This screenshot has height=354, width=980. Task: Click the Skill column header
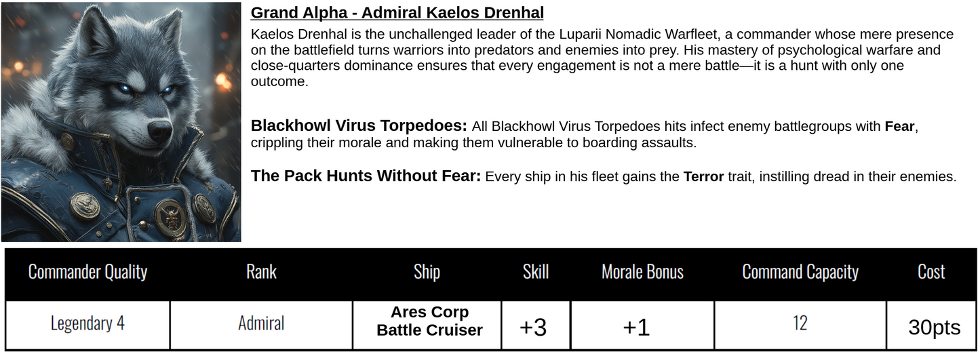click(535, 272)
